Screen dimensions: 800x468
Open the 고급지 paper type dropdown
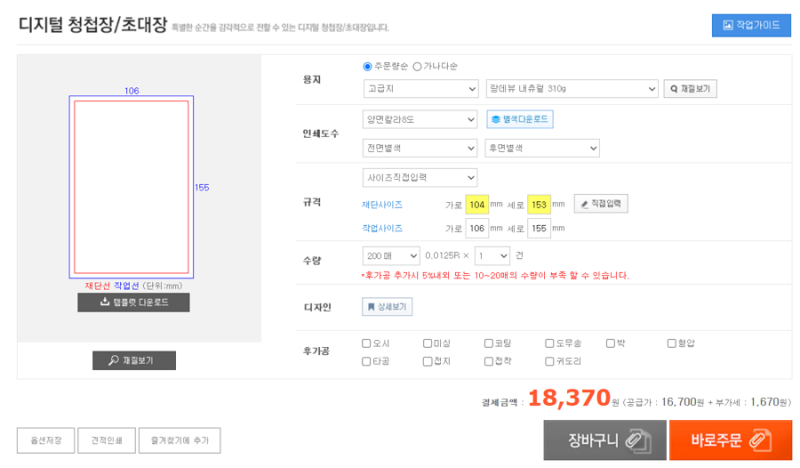[x=420, y=89]
